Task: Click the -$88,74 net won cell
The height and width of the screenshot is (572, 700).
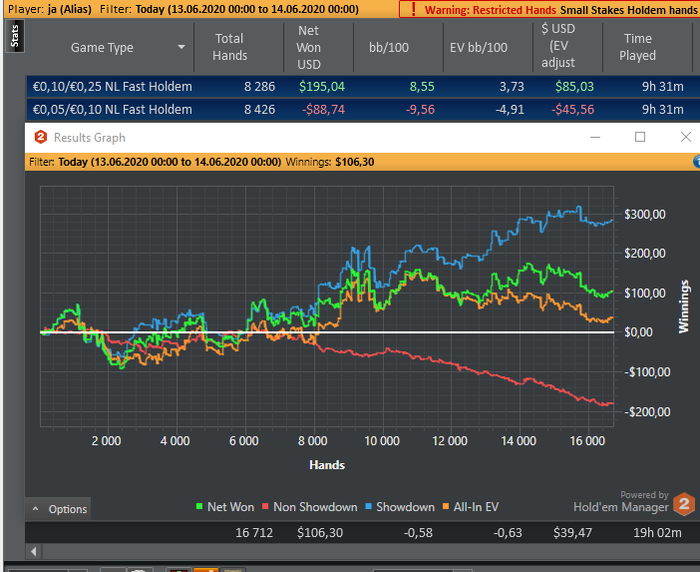Action: pos(323,110)
